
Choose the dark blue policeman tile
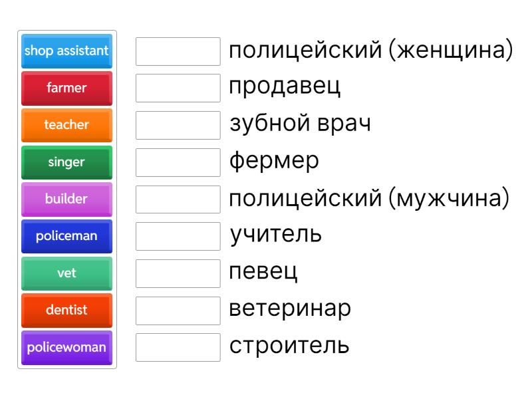point(66,236)
